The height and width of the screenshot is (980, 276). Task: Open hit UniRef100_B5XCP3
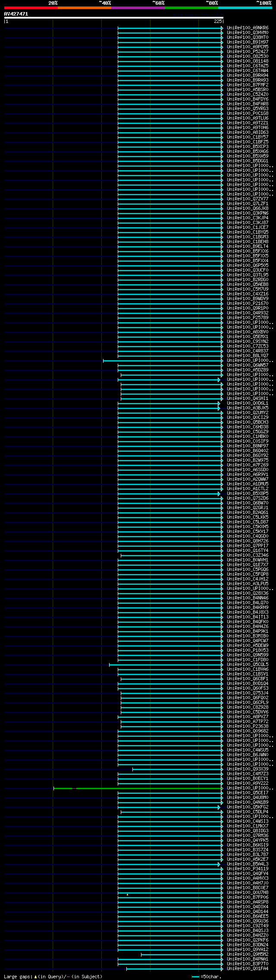(x=248, y=147)
